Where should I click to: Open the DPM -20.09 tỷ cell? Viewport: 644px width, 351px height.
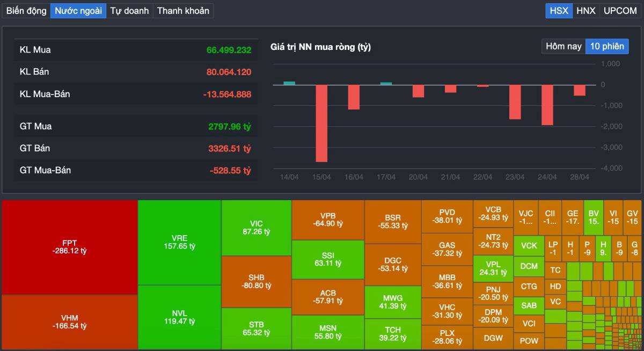pos(493,316)
